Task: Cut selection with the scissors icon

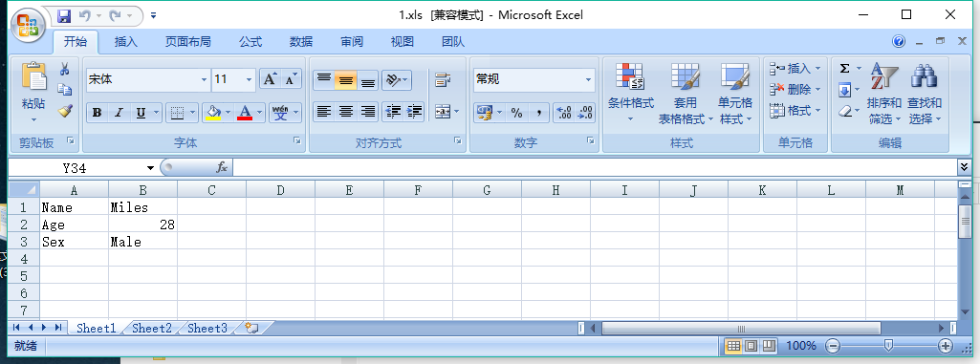Action: click(64, 69)
